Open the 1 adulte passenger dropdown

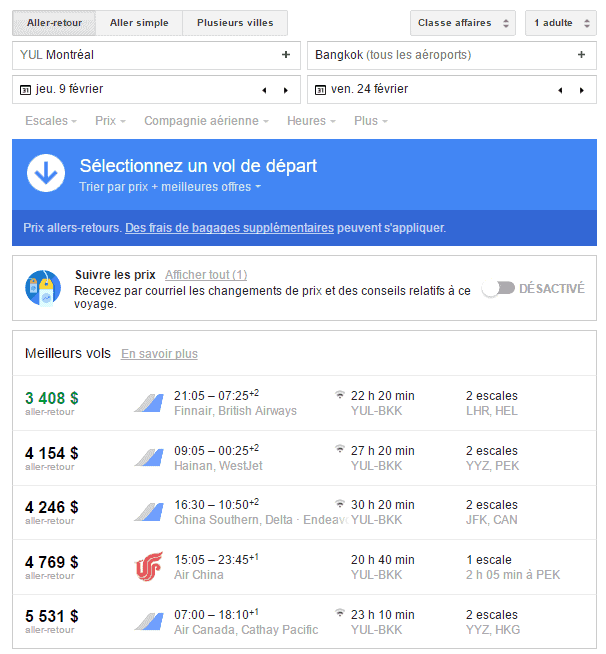pyautogui.click(x=563, y=23)
